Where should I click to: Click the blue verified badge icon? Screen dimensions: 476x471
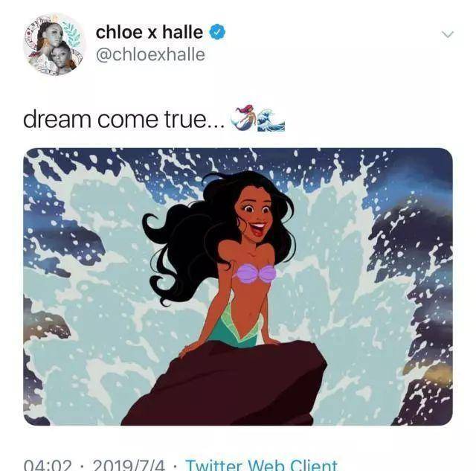coord(218,32)
